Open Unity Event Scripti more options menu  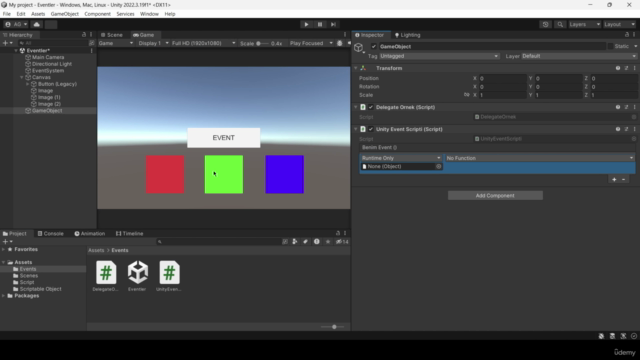[634, 129]
